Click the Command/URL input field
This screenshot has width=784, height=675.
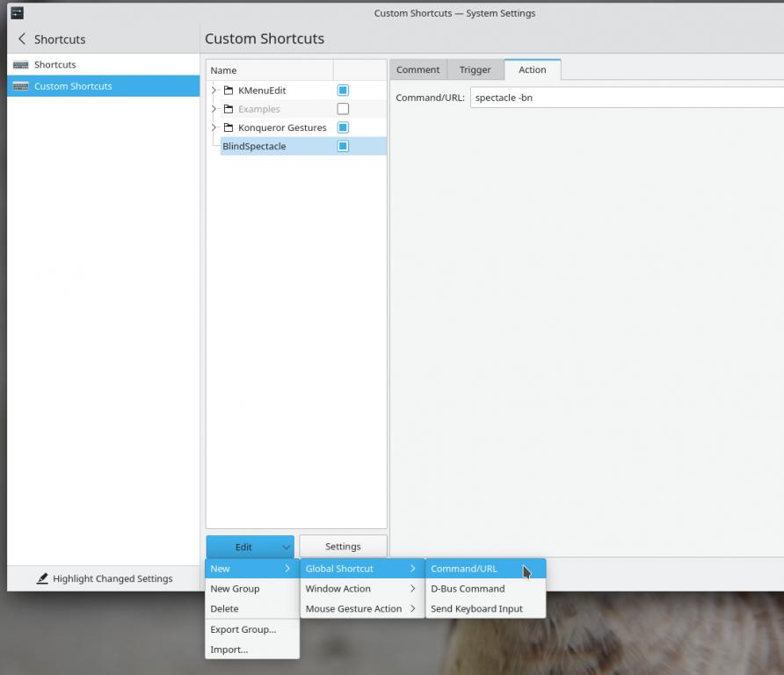(626, 98)
